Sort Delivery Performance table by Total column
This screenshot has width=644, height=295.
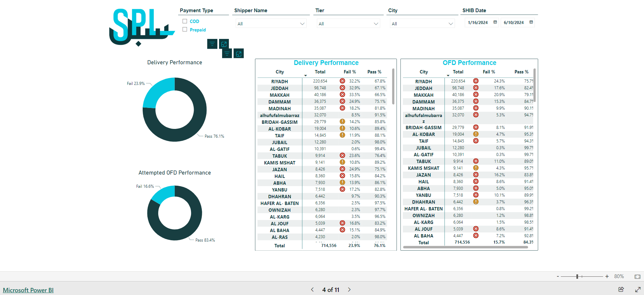coord(320,72)
